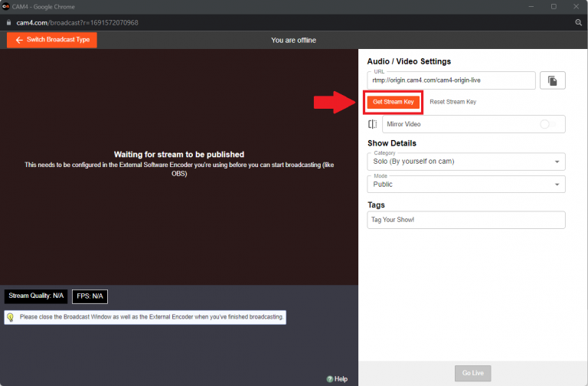588x386 pixels.
Task: Click the Mirror Video flip icon
Action: point(372,124)
